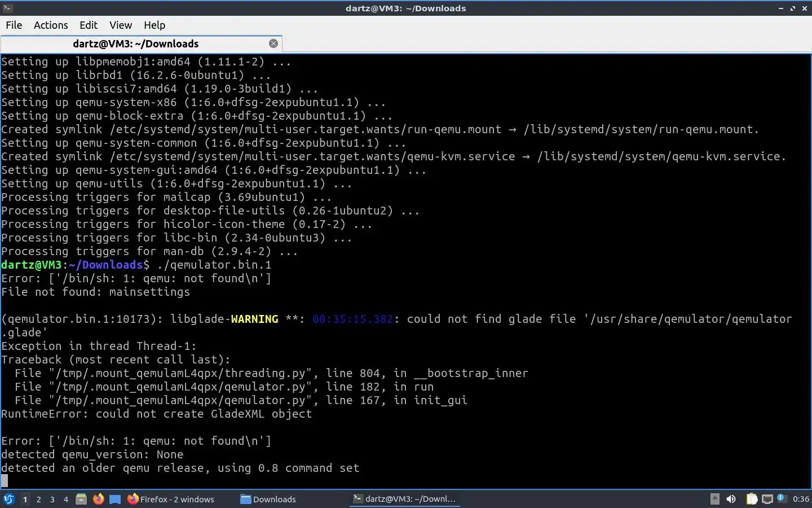Open the Edit menu
Screen dimensions: 812x508
89,25
